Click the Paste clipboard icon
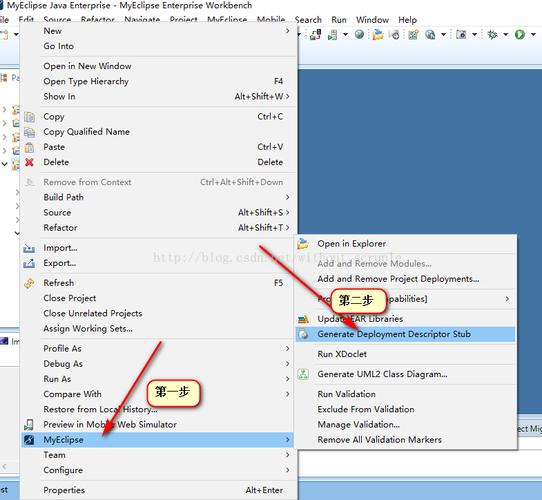Viewport: 542px width, 500px height. [29, 147]
